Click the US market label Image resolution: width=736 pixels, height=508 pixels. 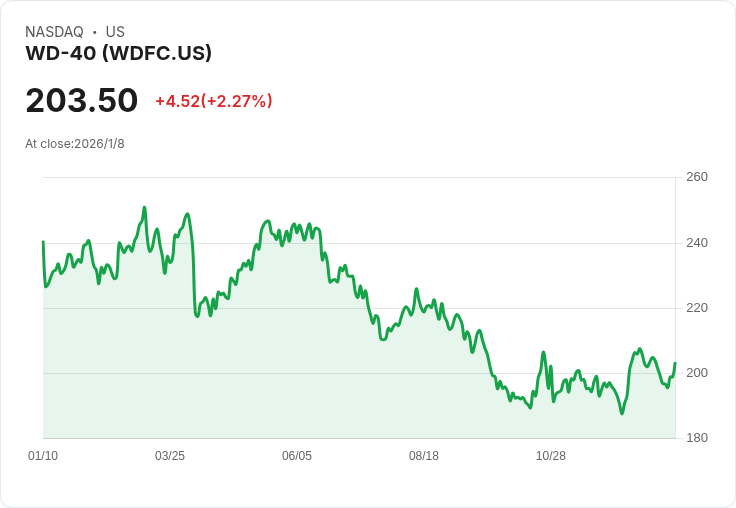pyautogui.click(x=115, y=32)
